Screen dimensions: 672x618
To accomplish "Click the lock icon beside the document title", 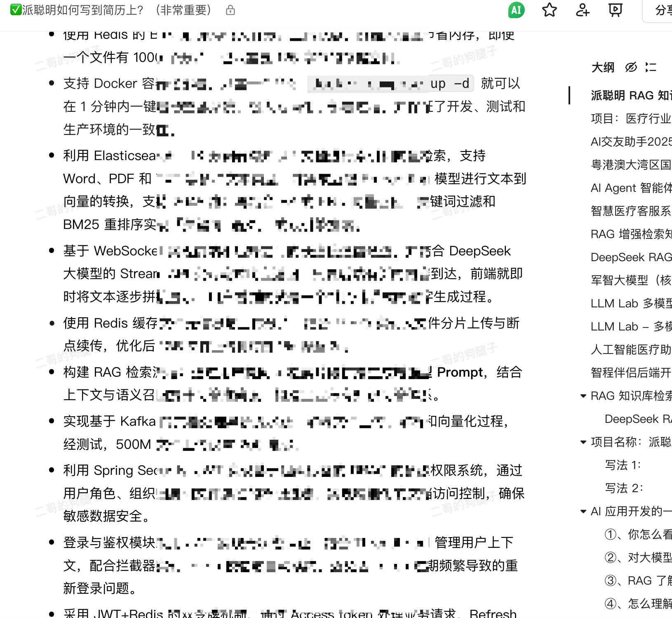I will pos(230,10).
